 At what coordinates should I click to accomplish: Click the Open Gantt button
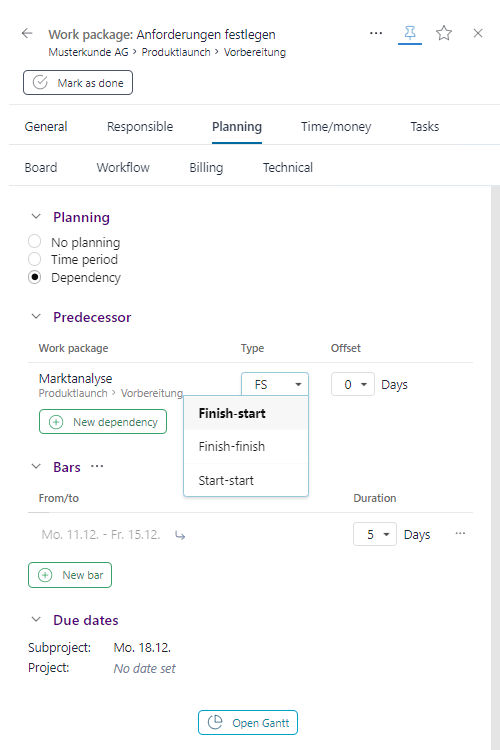pyautogui.click(x=248, y=723)
